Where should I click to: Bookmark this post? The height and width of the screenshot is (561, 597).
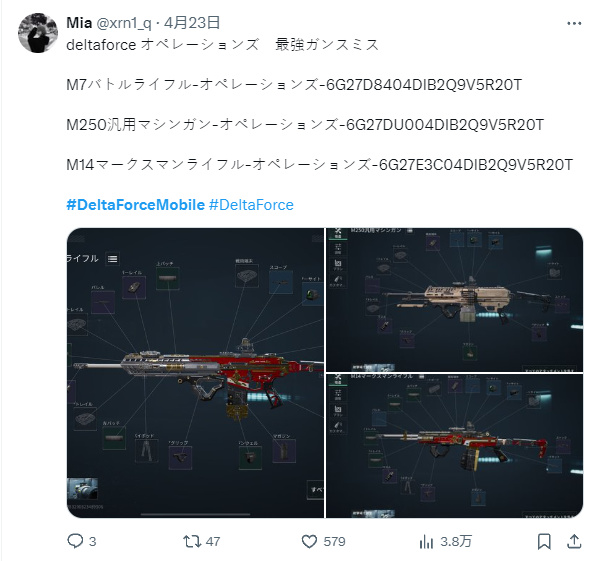(x=544, y=541)
